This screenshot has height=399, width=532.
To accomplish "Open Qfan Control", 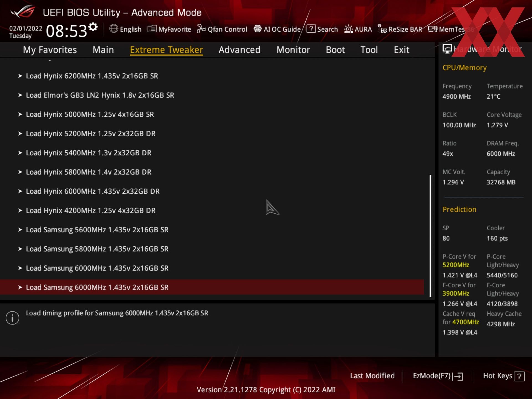I will click(222, 29).
